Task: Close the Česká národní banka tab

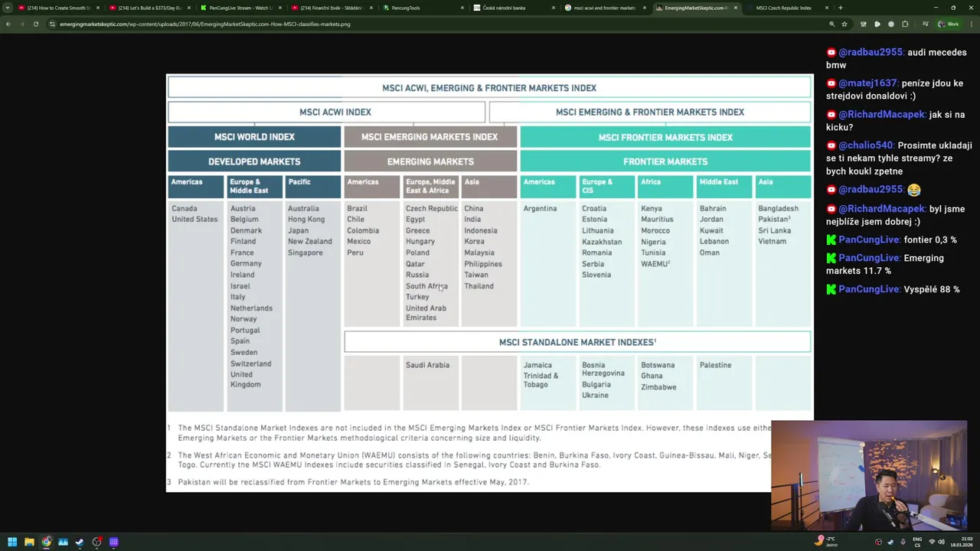Action: tap(554, 8)
